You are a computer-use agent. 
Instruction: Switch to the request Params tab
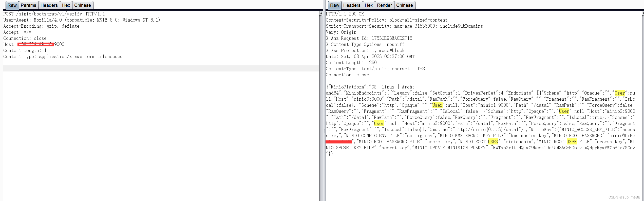coord(28,5)
